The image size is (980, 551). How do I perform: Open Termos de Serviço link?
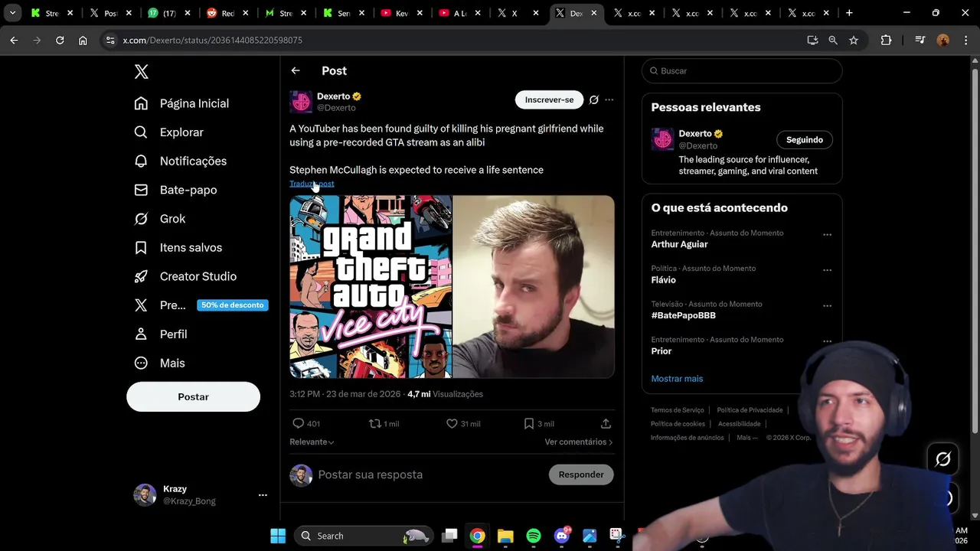click(678, 410)
